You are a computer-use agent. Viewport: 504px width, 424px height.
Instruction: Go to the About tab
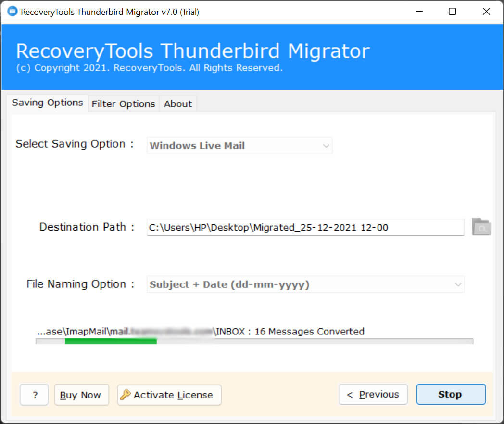178,104
